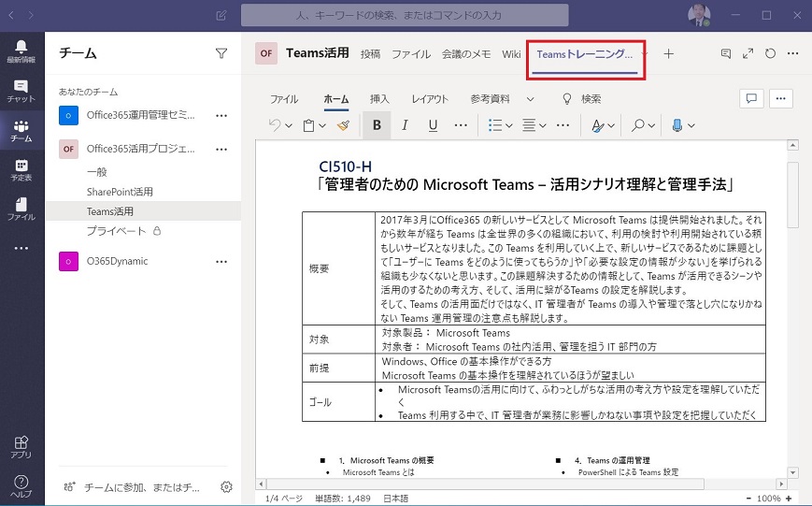Click the top search command box
Screen dimensions: 812x506
[405, 15]
